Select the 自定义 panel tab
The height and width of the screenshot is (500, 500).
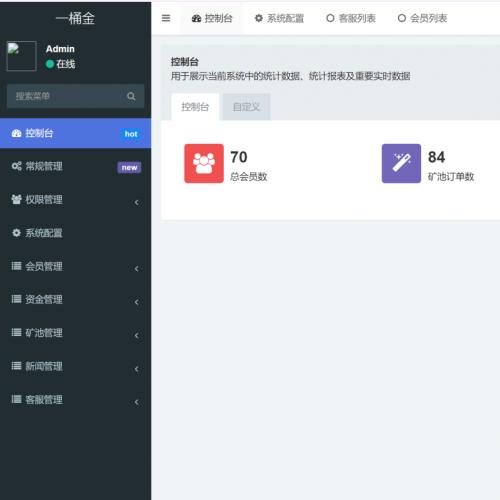click(246, 107)
